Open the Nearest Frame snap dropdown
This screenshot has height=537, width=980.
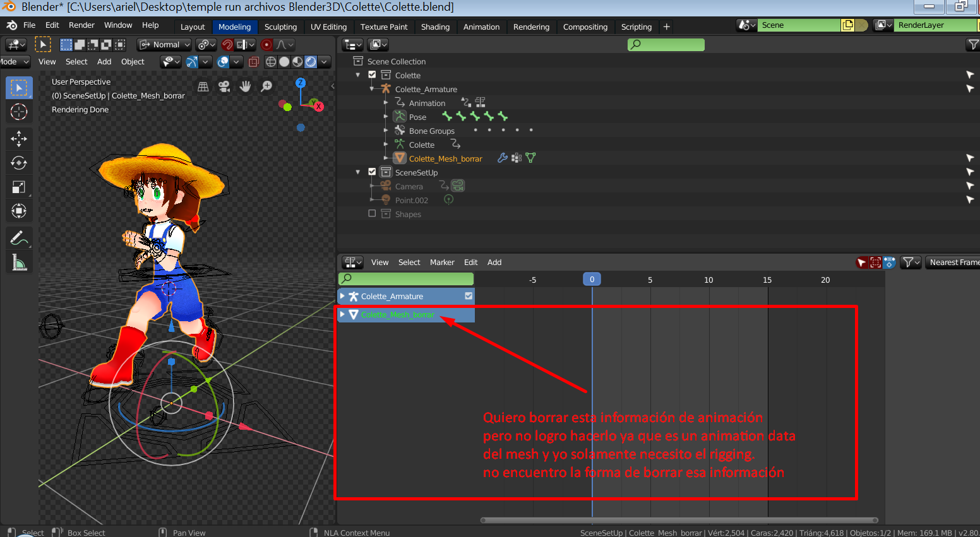tap(953, 263)
